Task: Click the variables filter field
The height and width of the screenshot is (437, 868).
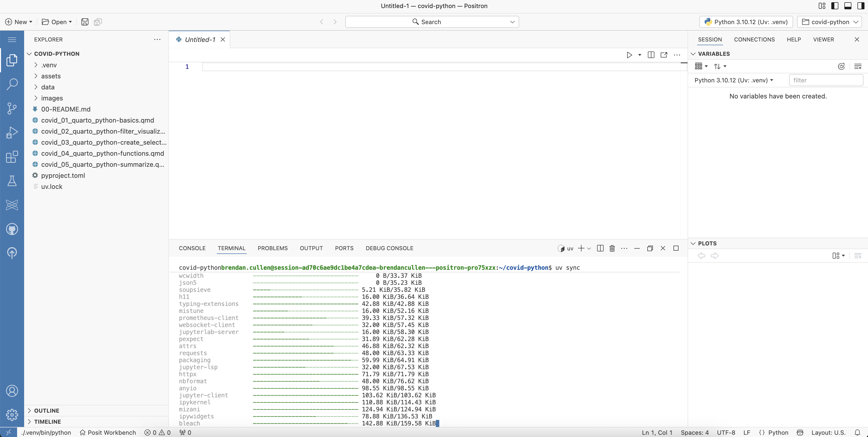Action: (826, 80)
